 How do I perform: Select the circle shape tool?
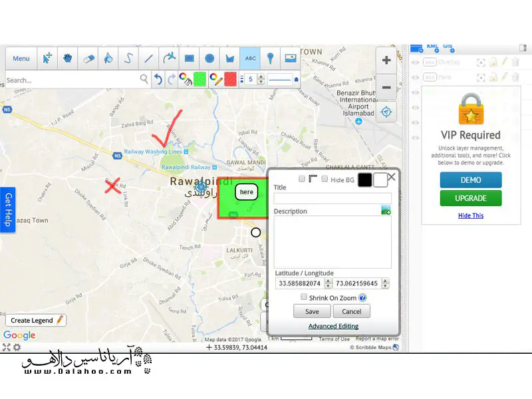click(209, 59)
